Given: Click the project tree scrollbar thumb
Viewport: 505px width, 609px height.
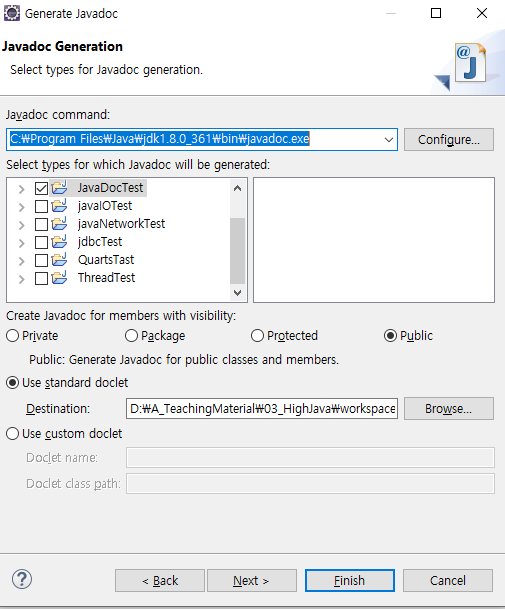Looking at the screenshot, I should [237, 251].
